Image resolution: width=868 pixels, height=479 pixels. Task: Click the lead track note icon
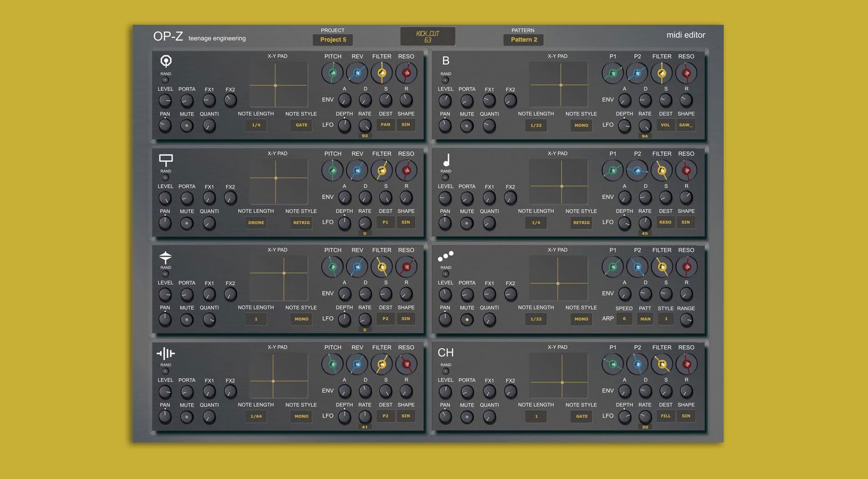coord(446,160)
